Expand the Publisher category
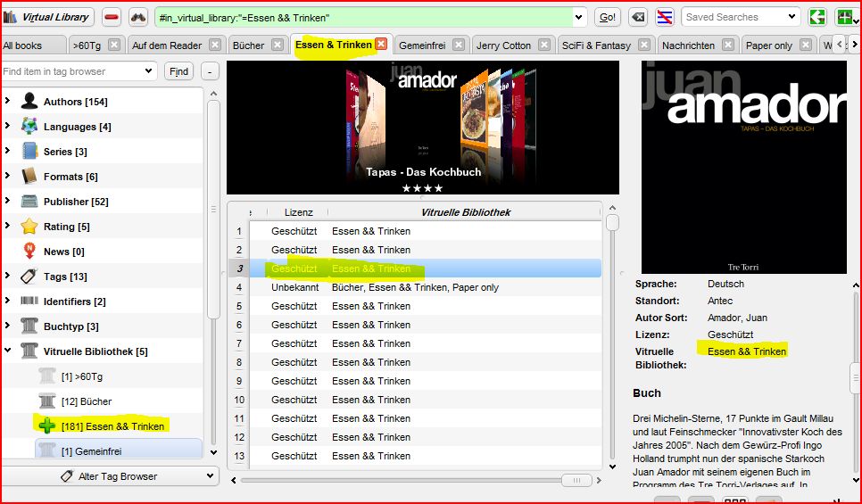Screen dimensions: 862x504 click(x=8, y=201)
